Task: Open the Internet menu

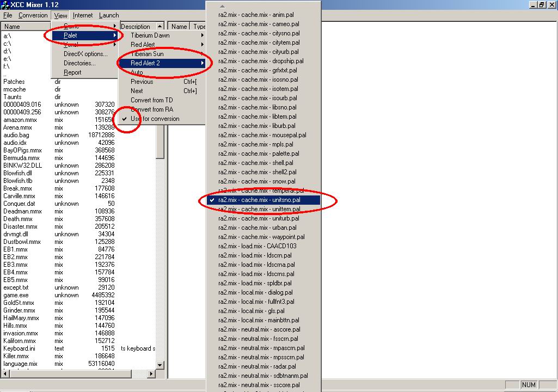Action: click(x=83, y=15)
